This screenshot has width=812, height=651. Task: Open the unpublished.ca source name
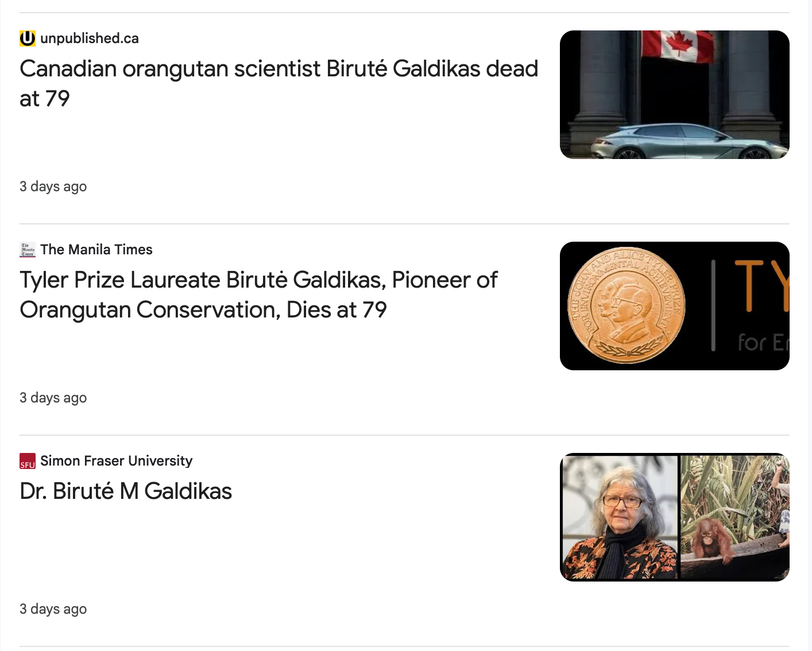(x=90, y=38)
